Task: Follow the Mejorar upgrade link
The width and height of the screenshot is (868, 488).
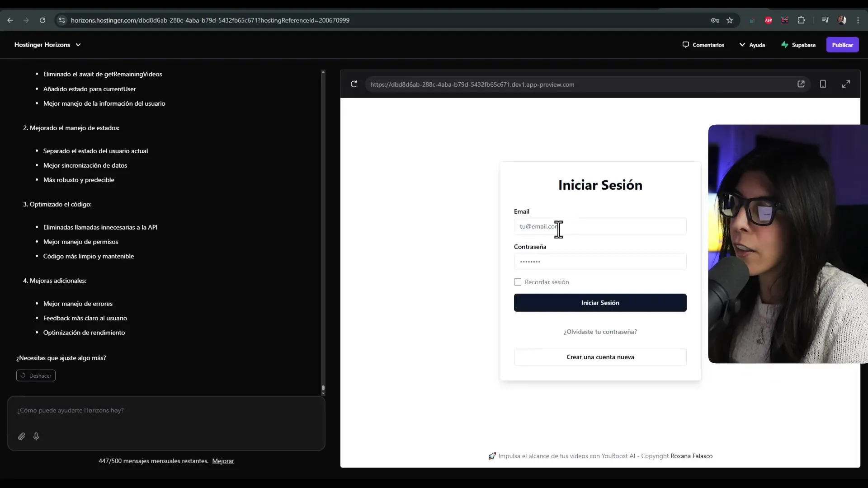Action: click(223, 461)
